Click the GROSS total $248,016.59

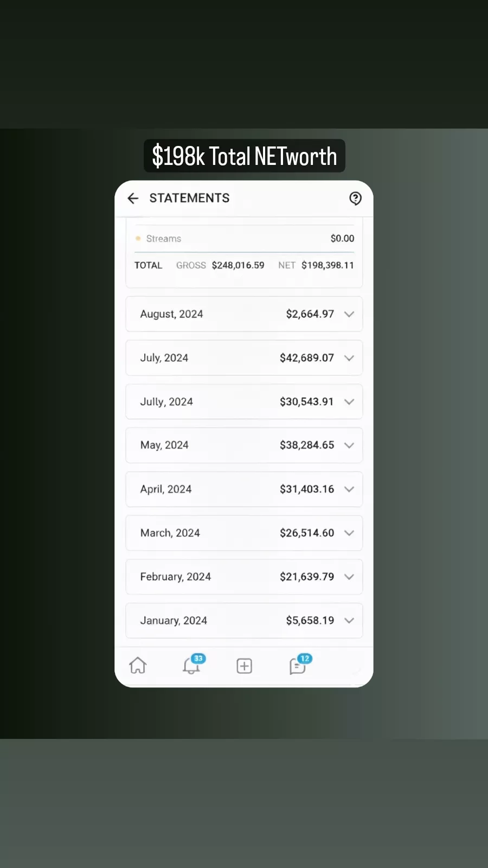coord(238,265)
